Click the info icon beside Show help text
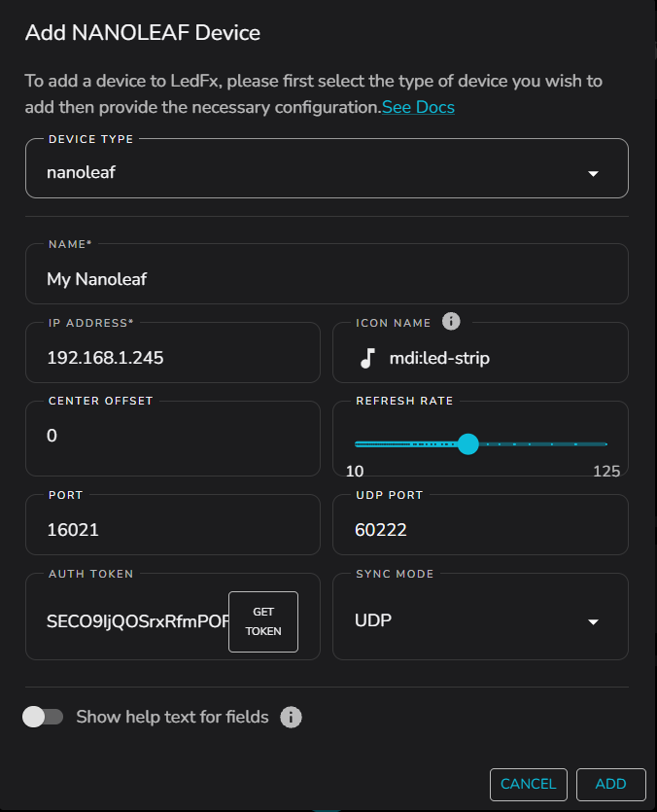 point(291,718)
